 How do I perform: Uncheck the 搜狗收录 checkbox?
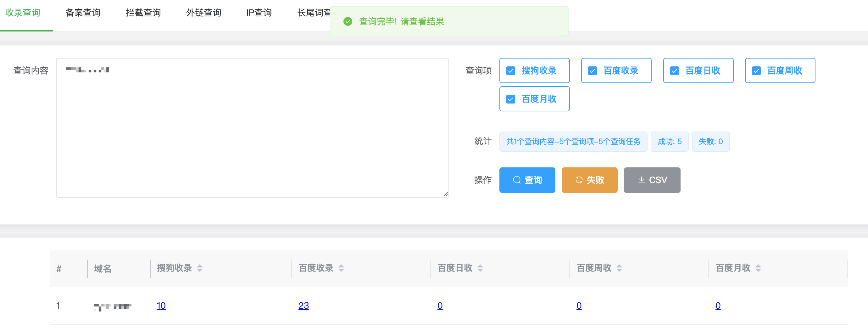coord(511,71)
